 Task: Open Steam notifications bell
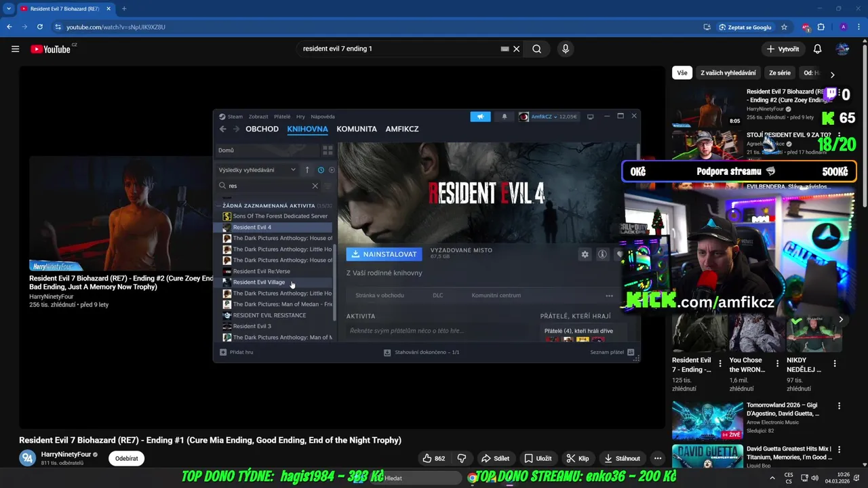click(x=504, y=117)
